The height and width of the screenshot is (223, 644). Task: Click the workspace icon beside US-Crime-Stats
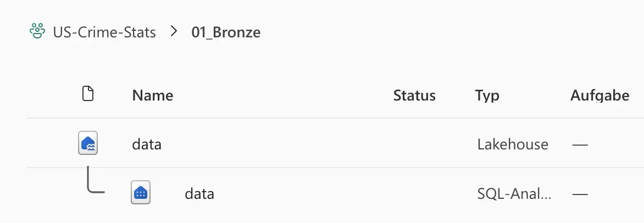click(37, 32)
